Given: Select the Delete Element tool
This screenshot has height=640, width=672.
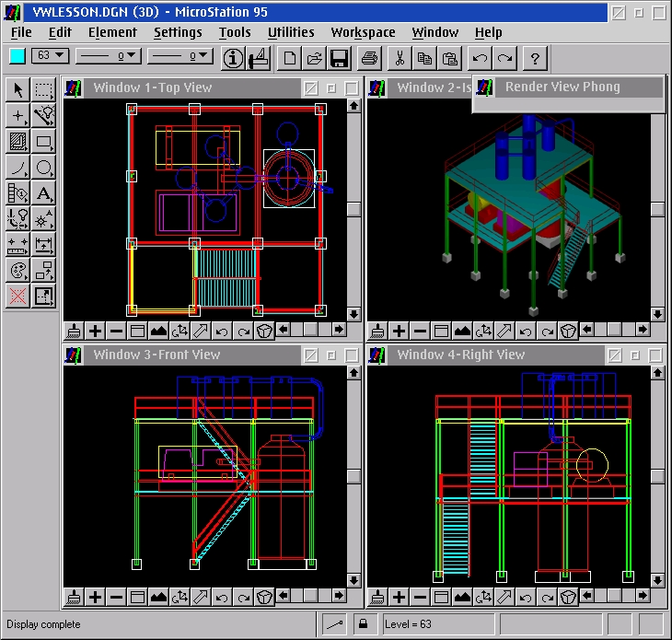Looking at the screenshot, I should click(x=17, y=297).
